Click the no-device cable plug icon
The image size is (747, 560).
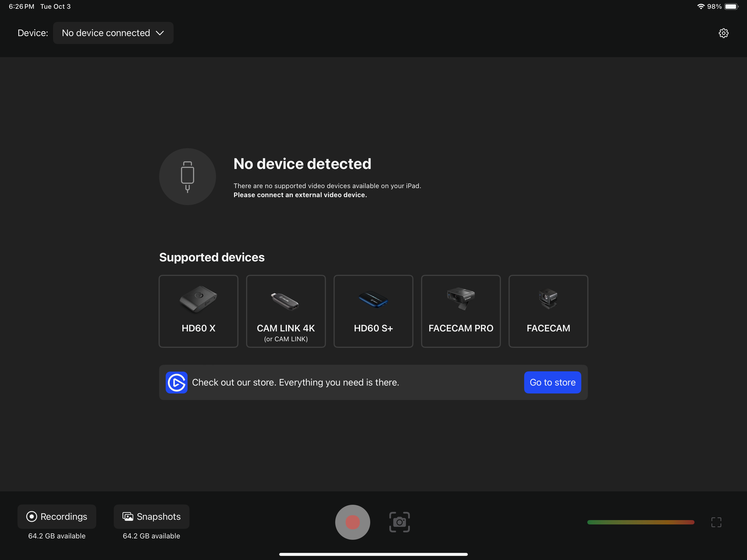187,177
